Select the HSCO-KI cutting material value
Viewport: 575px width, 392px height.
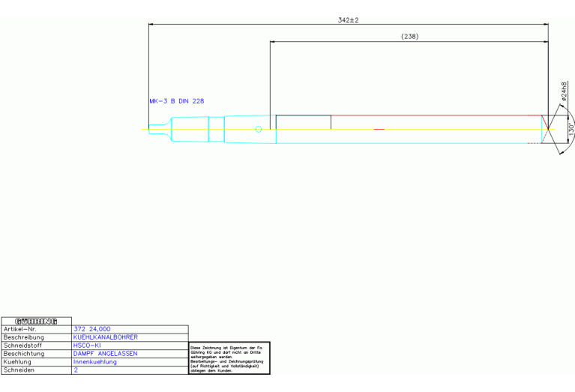[88, 346]
